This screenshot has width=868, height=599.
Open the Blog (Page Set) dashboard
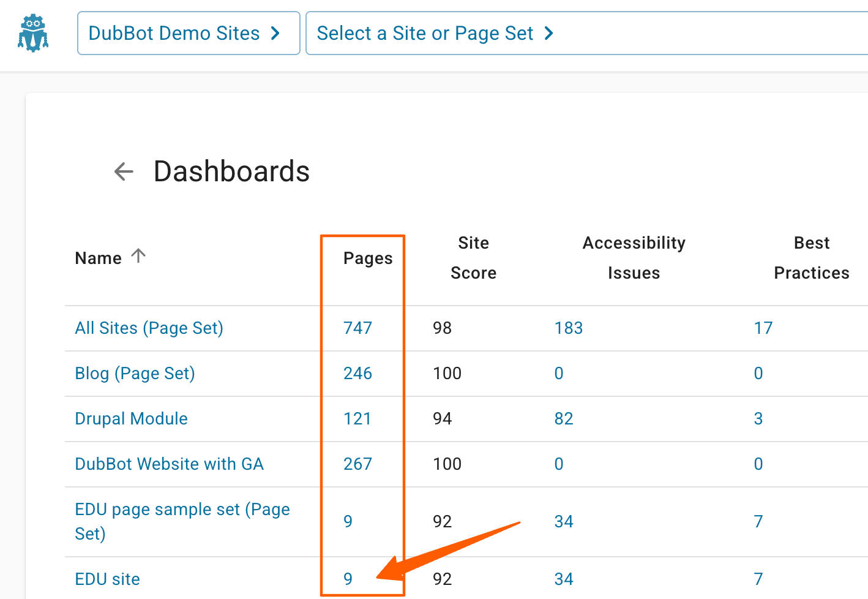tap(135, 373)
